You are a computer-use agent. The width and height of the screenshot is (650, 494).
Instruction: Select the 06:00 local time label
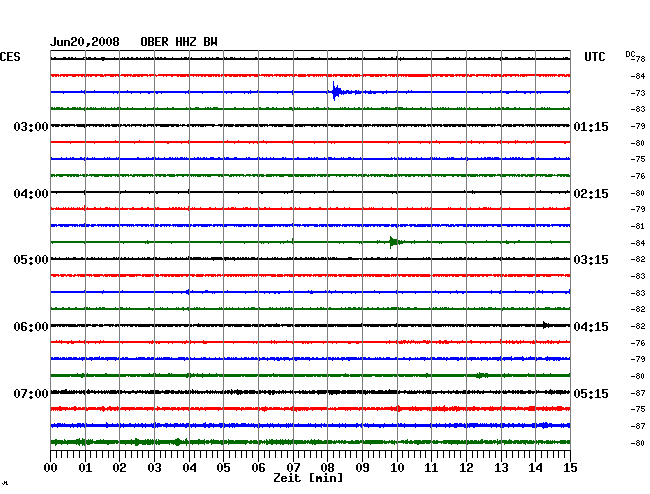[x=31, y=327]
